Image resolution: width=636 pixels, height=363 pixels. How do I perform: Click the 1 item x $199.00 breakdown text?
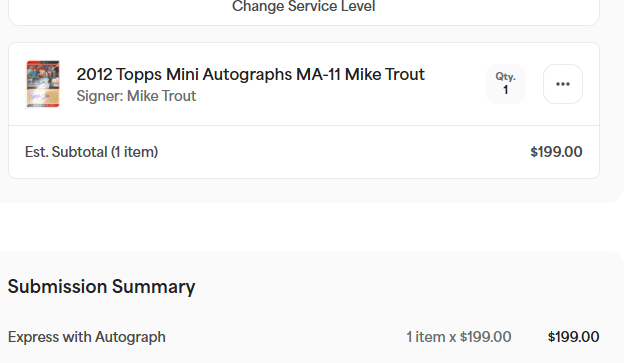coord(459,337)
